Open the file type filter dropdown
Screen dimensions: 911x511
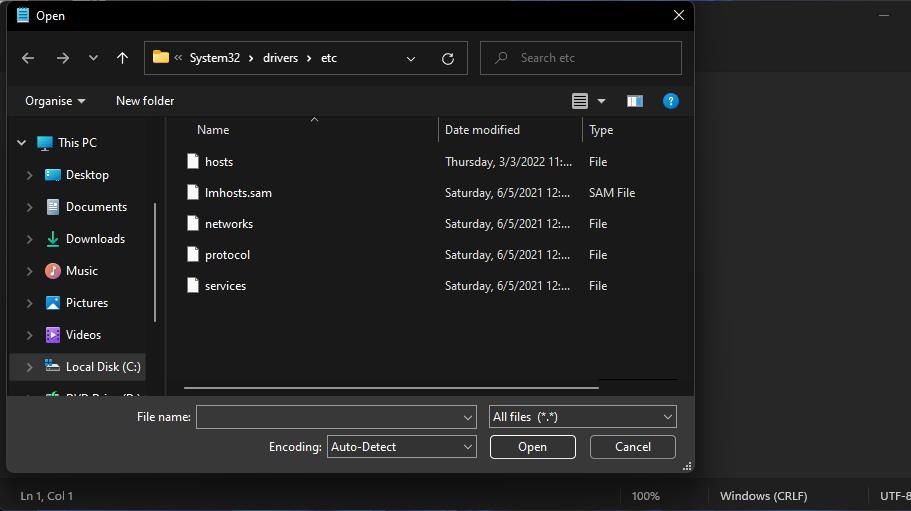pyautogui.click(x=583, y=417)
